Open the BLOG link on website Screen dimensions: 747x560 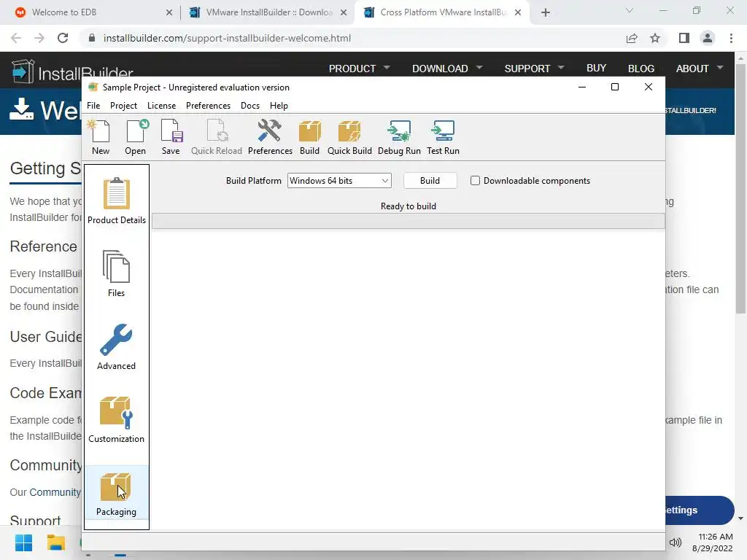(x=641, y=69)
